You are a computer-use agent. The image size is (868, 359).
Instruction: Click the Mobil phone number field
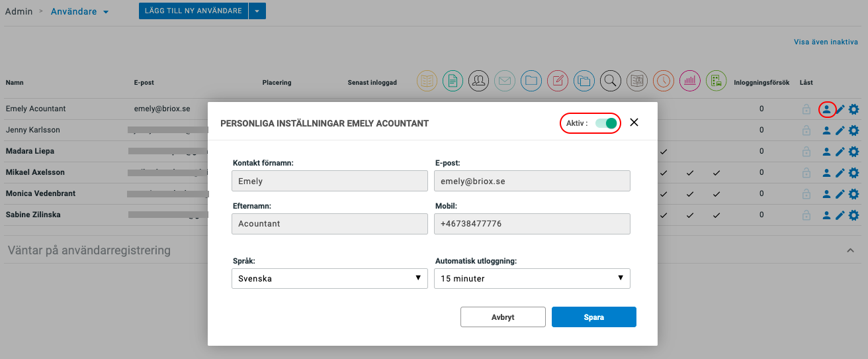pyautogui.click(x=532, y=224)
